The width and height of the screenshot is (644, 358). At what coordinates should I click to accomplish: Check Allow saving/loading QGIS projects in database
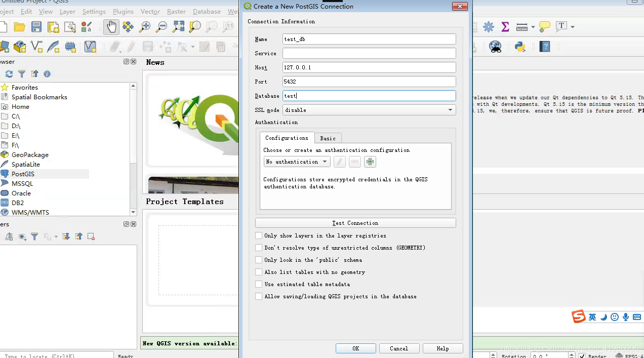[x=259, y=296]
